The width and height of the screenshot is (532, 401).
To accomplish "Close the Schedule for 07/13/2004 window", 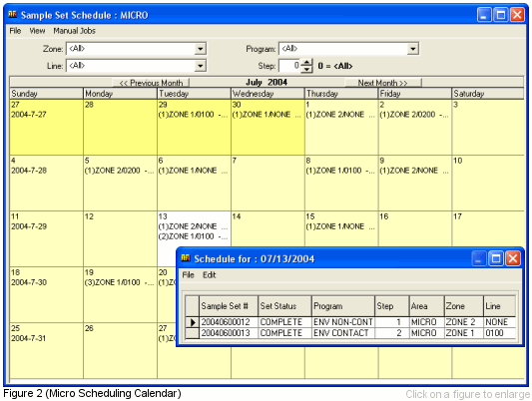I will coord(513,259).
